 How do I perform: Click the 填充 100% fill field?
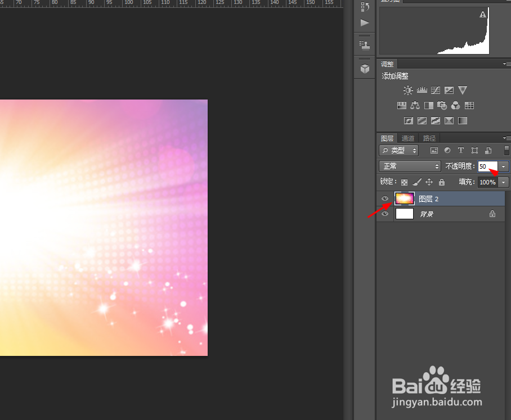click(x=488, y=182)
